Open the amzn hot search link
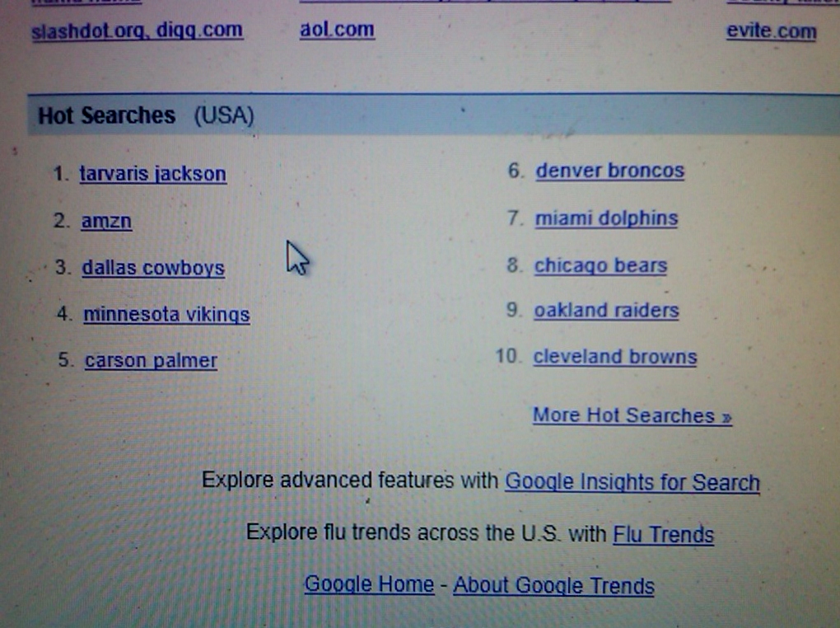This screenshot has height=628, width=840. point(106,221)
